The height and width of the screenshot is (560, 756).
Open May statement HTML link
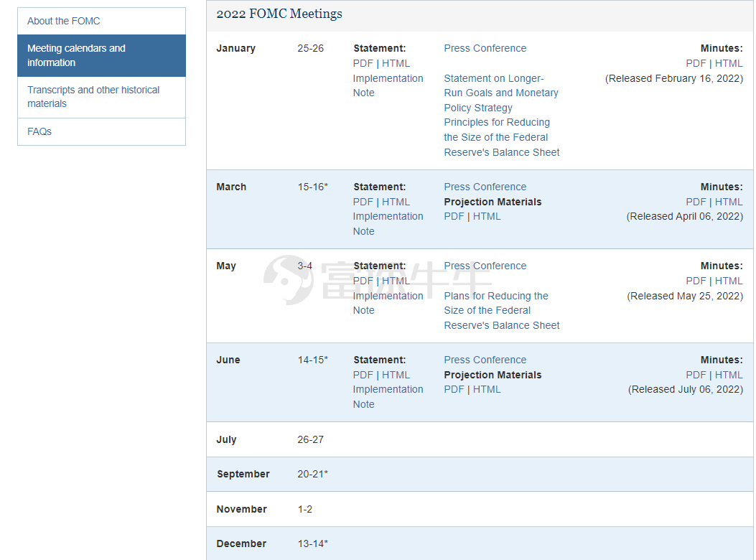(396, 281)
